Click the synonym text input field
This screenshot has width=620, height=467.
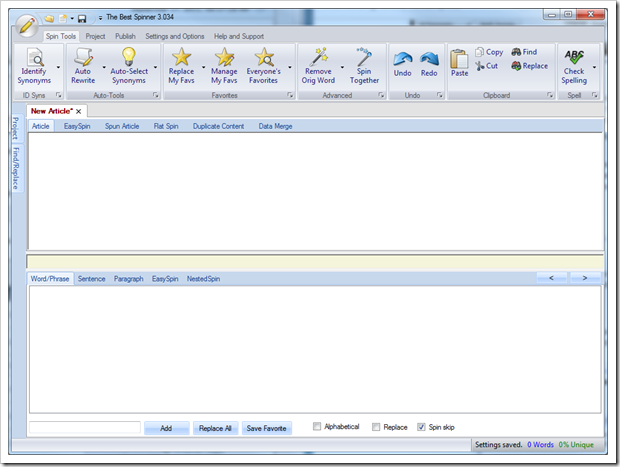pyautogui.click(x=84, y=428)
